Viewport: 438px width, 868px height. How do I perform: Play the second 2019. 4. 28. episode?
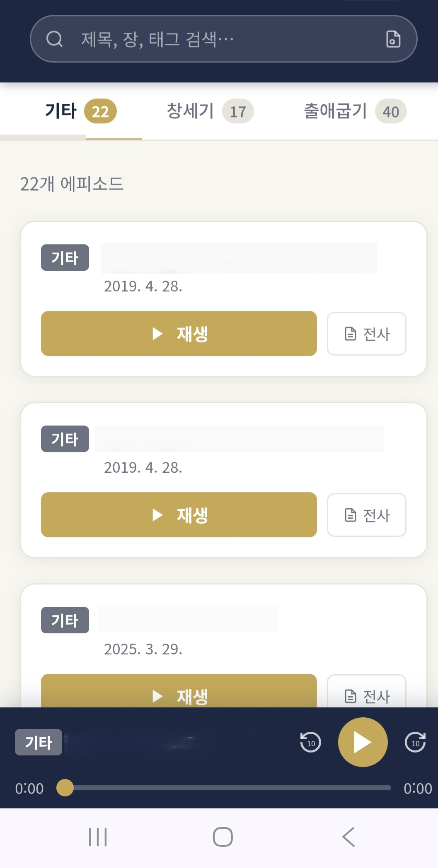(x=179, y=515)
